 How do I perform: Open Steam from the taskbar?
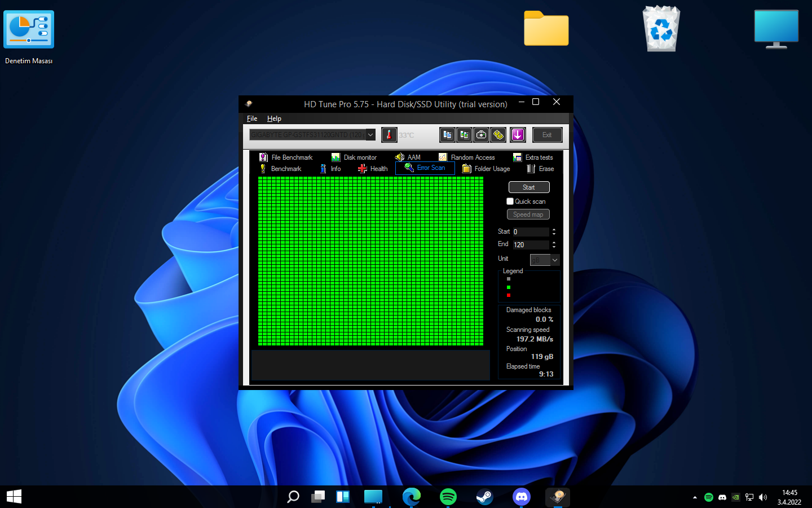point(485,497)
